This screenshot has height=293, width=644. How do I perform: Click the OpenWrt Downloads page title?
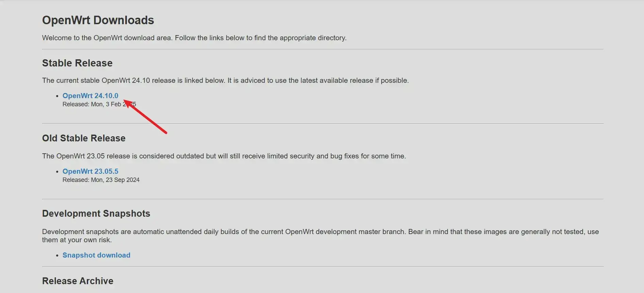(x=98, y=20)
